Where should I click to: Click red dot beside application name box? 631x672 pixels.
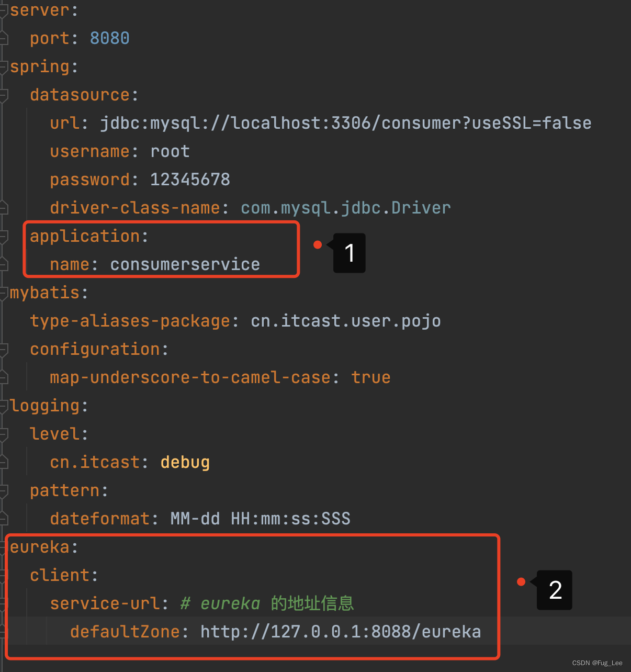318,245
